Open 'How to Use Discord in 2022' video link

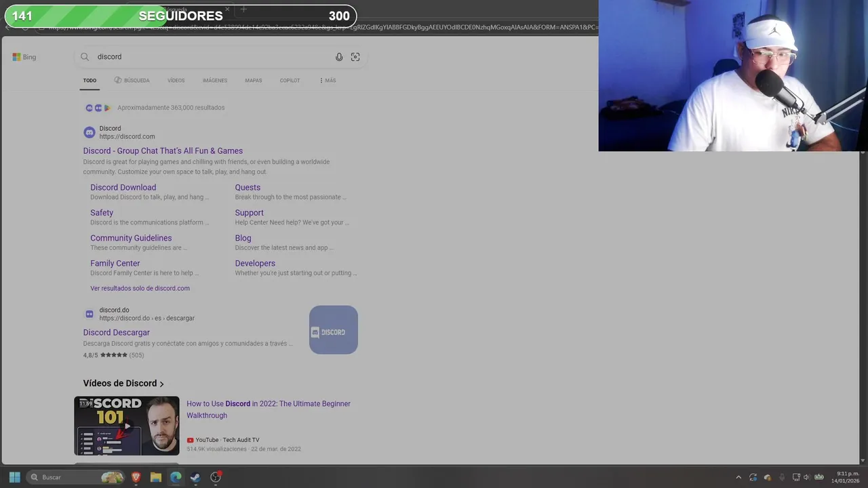[x=269, y=409]
